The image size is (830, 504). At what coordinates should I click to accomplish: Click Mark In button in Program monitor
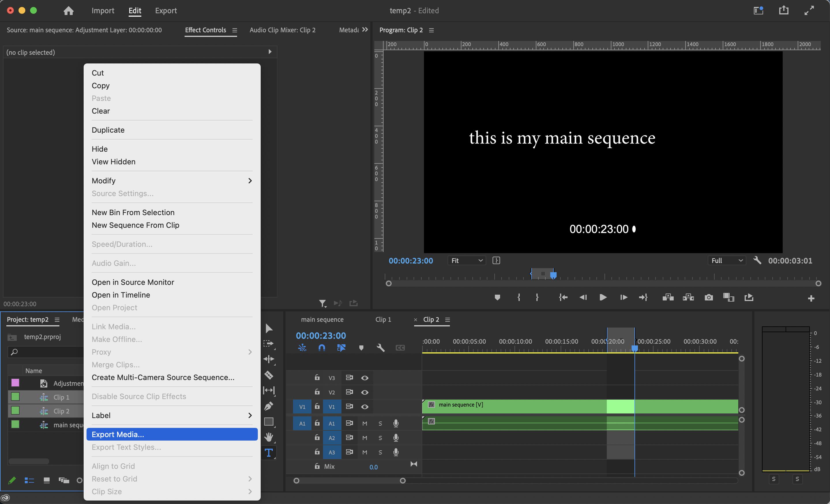519,297
